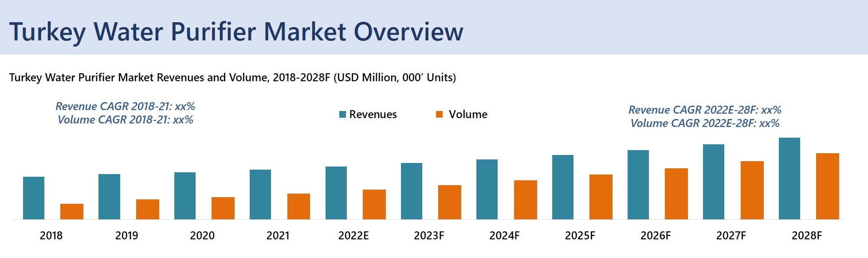
Task: Click the 2021 orange volume bar
Action: [298, 206]
